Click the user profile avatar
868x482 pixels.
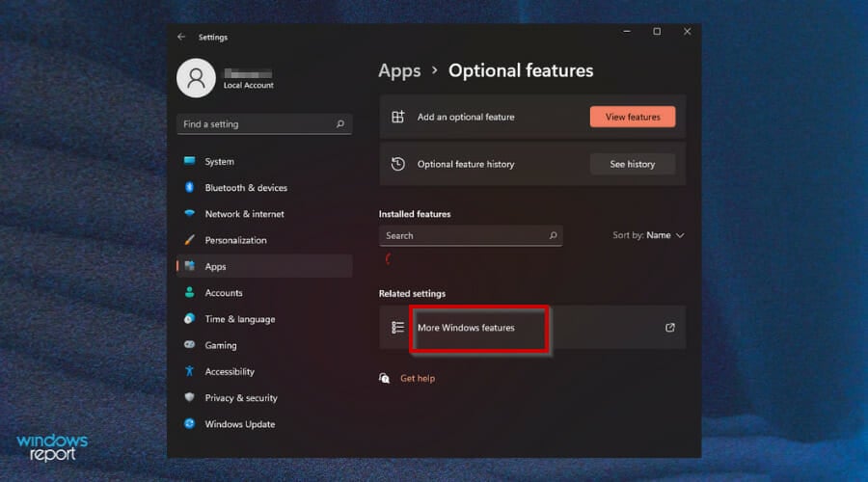196,78
